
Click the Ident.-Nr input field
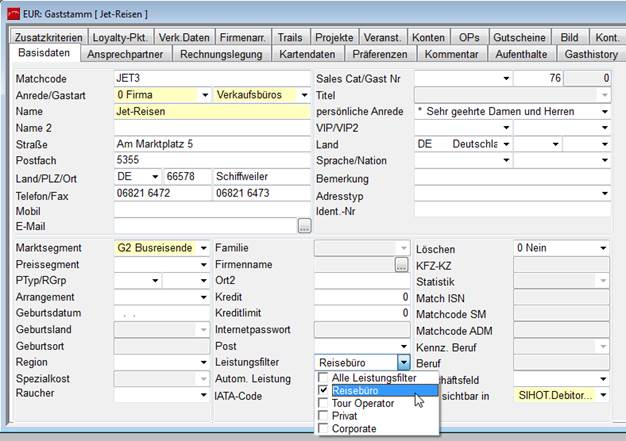[513, 210]
